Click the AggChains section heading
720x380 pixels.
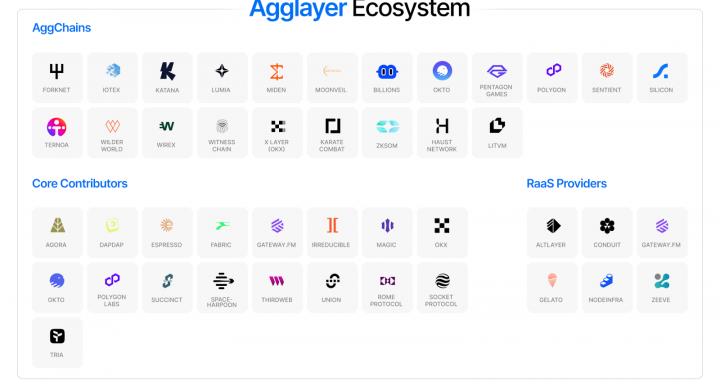tap(62, 28)
